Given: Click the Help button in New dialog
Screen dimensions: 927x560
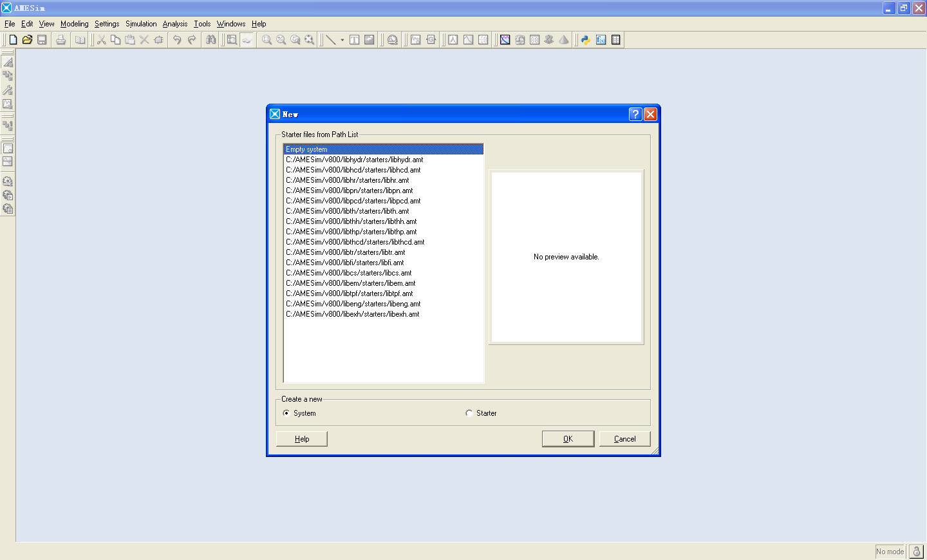Looking at the screenshot, I should tap(302, 439).
